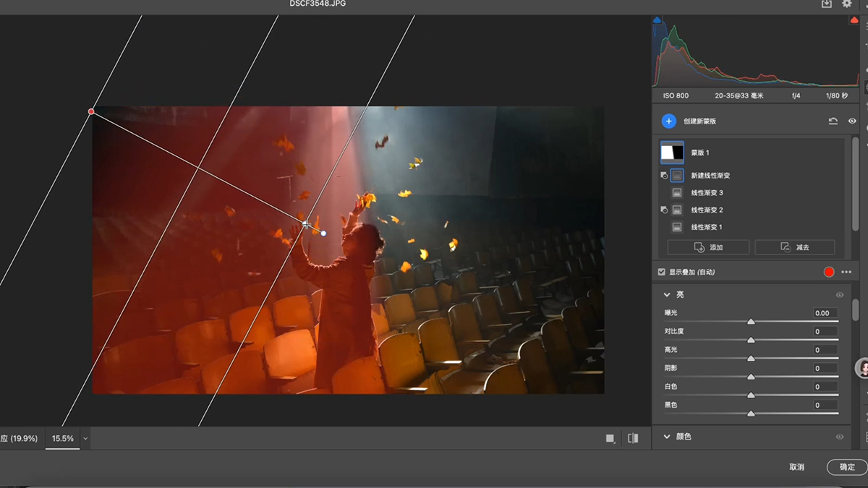
Task: Uncheck the 显示叠加 (自动) checkbox
Action: tap(661, 272)
